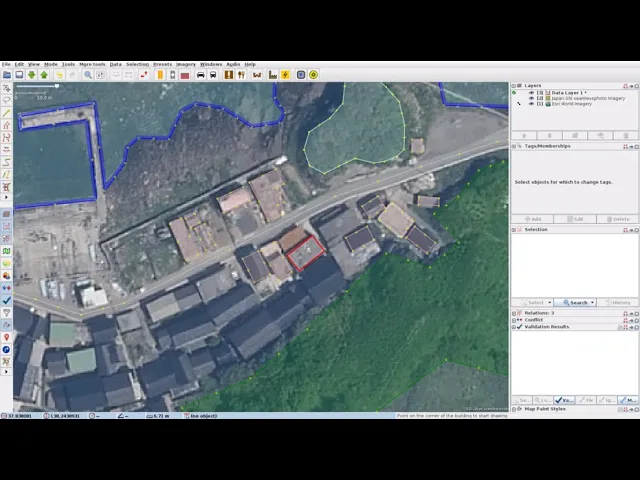Image resolution: width=640 pixels, height=480 pixels.
Task: Collapse the Layers panel
Action: click(514, 86)
